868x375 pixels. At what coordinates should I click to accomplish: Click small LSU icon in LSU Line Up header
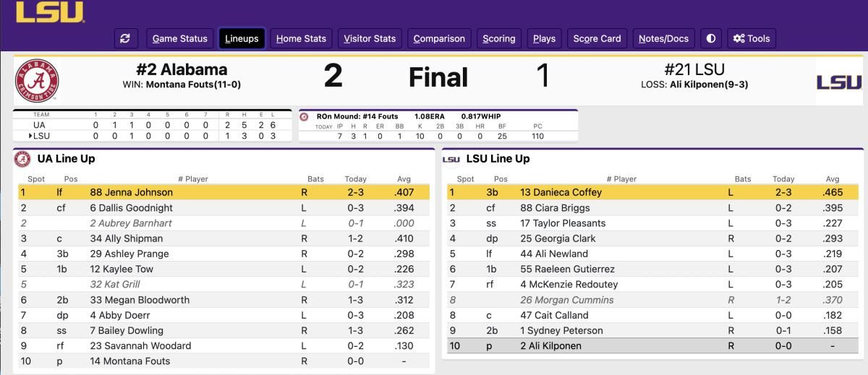click(451, 159)
